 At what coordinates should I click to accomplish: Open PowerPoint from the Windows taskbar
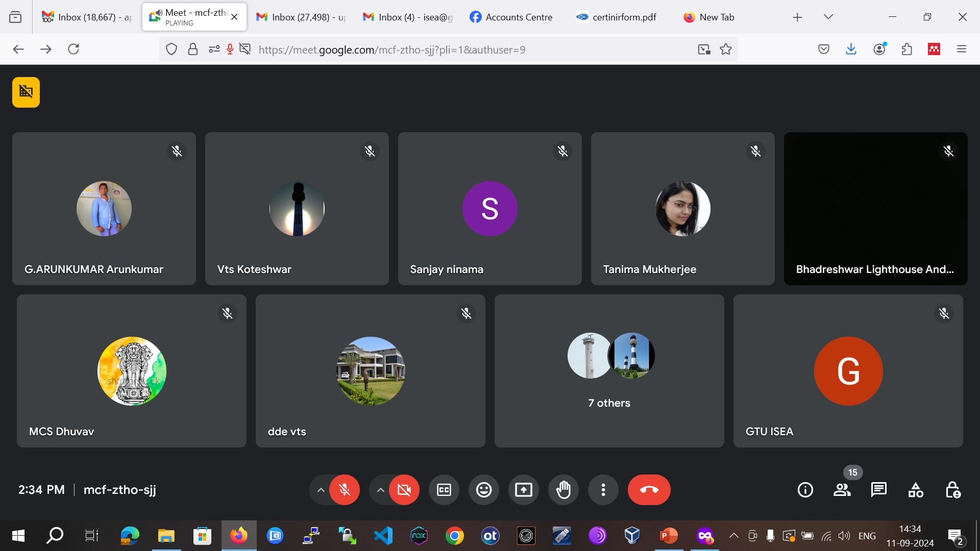point(669,536)
